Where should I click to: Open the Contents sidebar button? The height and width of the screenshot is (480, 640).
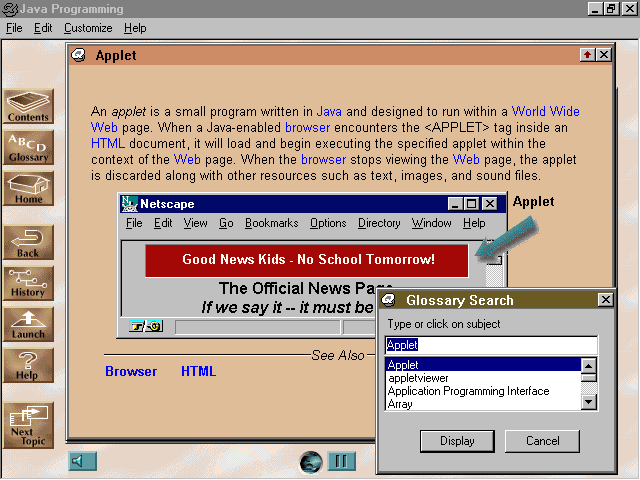coord(28,107)
